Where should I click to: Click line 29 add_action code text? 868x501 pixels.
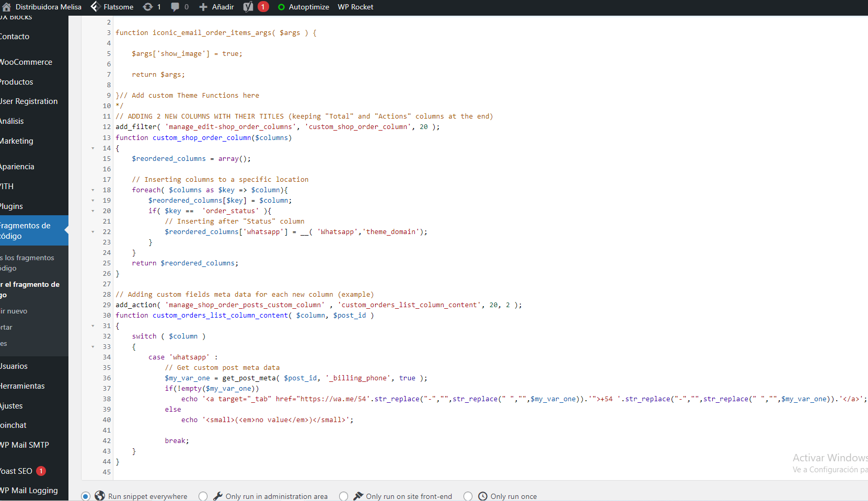(319, 305)
